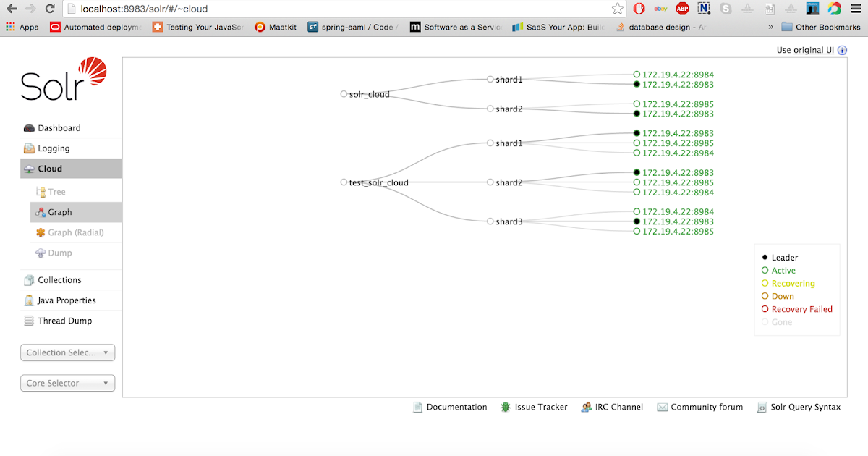Image resolution: width=868 pixels, height=456 pixels.
Task: Open the Core Selector dropdown
Action: pyautogui.click(x=67, y=383)
